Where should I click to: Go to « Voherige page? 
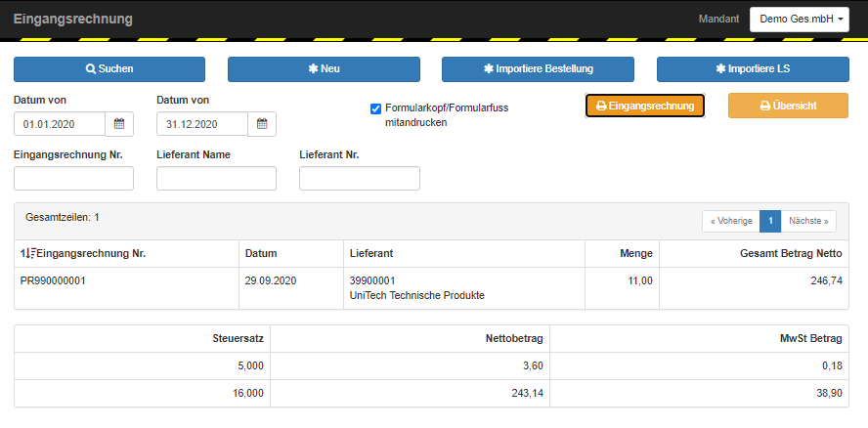(731, 221)
